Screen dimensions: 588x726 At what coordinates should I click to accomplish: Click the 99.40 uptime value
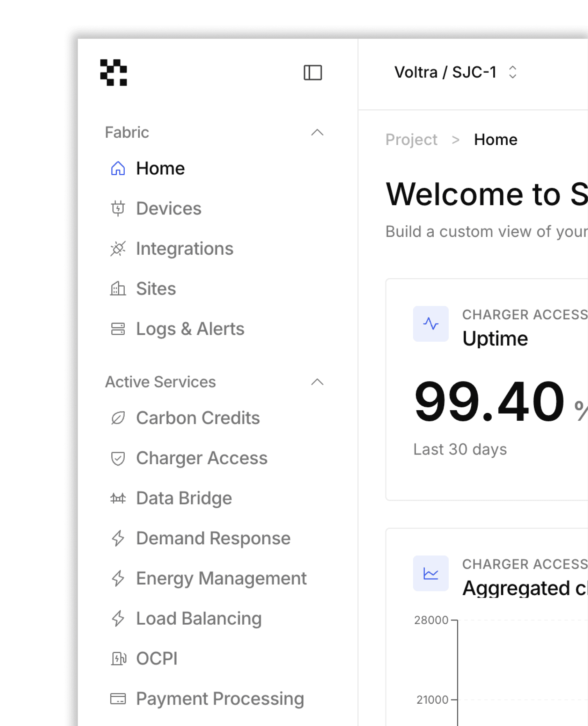click(x=490, y=401)
